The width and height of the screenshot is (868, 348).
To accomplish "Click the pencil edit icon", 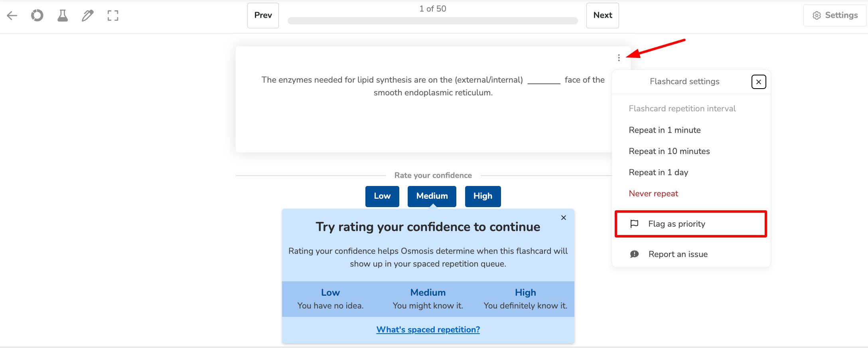I will [88, 16].
